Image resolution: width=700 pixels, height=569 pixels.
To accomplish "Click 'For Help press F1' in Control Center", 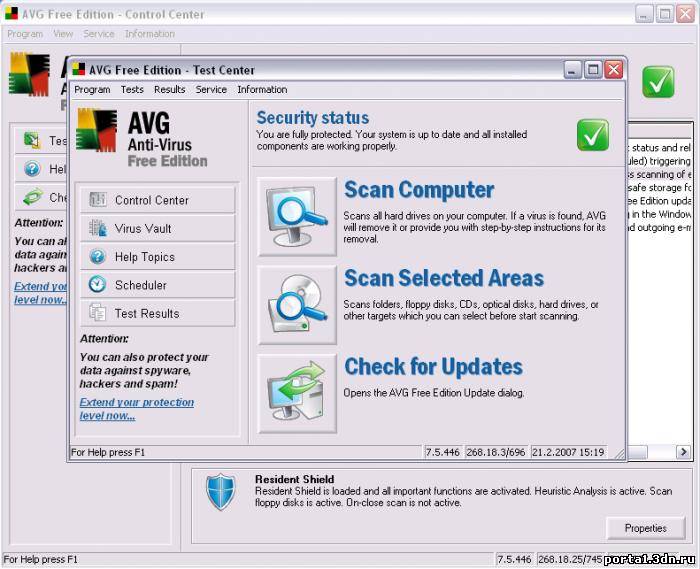I will click(40, 559).
